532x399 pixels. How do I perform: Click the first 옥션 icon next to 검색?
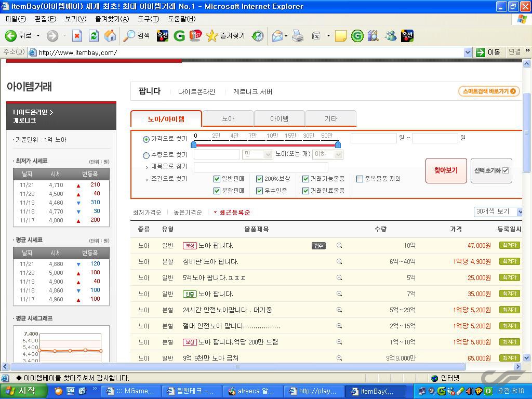(163, 36)
